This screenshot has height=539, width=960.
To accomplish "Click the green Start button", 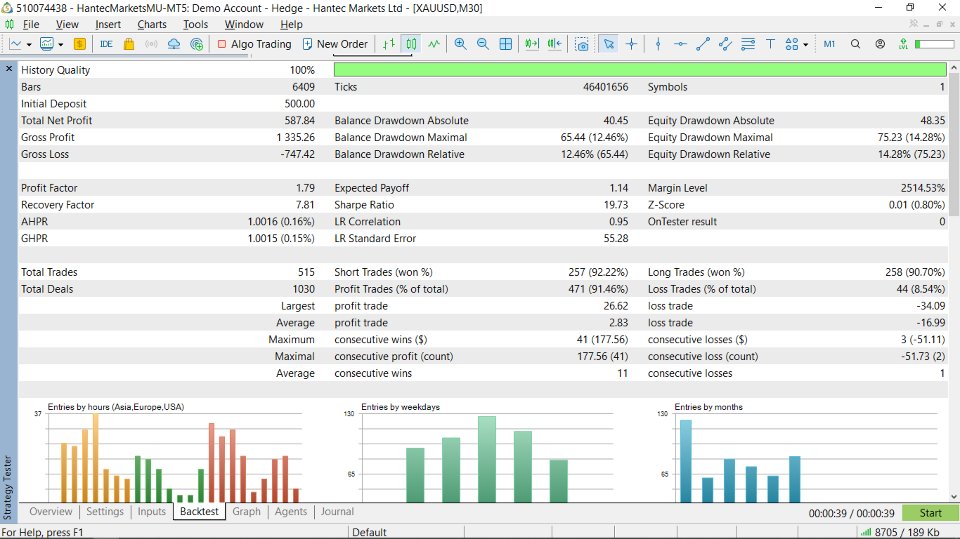I will tap(930, 513).
